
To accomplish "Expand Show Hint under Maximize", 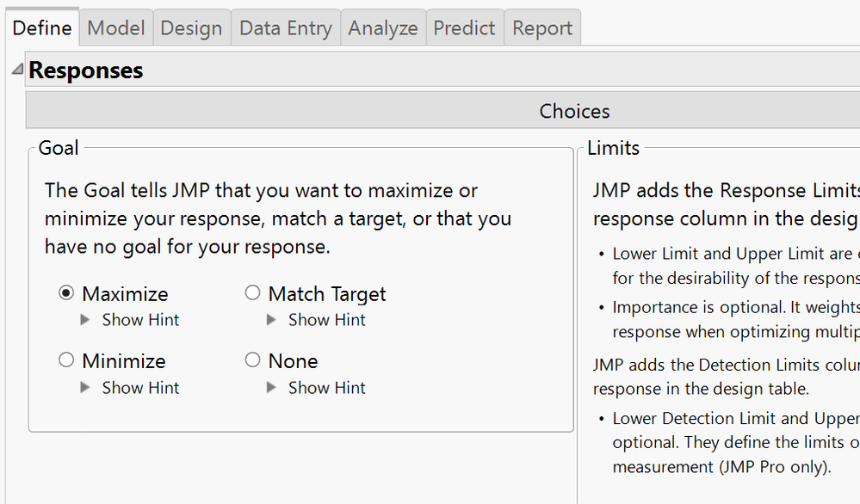I will (x=139, y=319).
